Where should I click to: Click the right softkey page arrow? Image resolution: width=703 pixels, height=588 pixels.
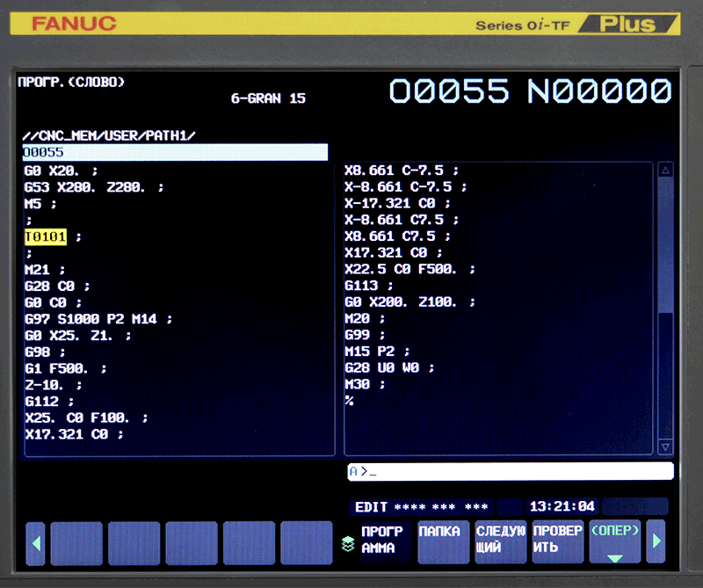pyautogui.click(x=656, y=541)
